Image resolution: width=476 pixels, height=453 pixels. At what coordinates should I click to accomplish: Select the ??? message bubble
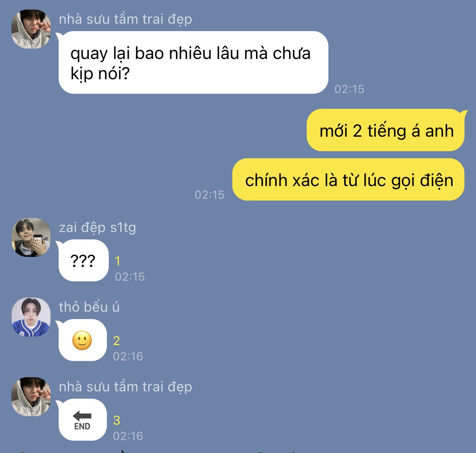83,260
